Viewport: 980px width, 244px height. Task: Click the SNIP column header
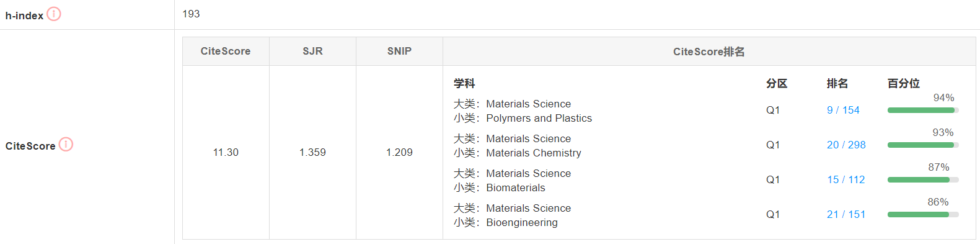[399, 51]
